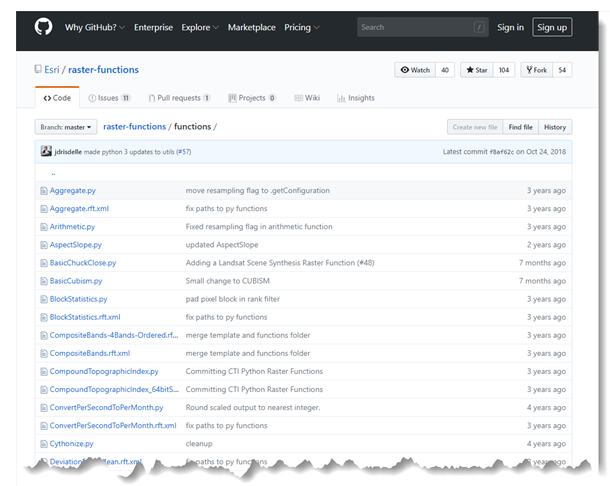Open the BlockStatistics.py file
The image size is (610, 486).
pyautogui.click(x=79, y=299)
